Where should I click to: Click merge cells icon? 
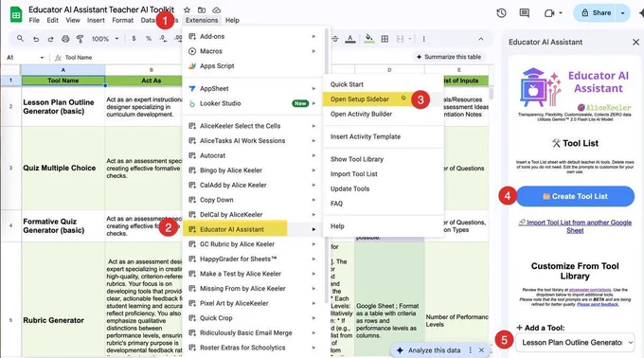[x=400, y=39]
